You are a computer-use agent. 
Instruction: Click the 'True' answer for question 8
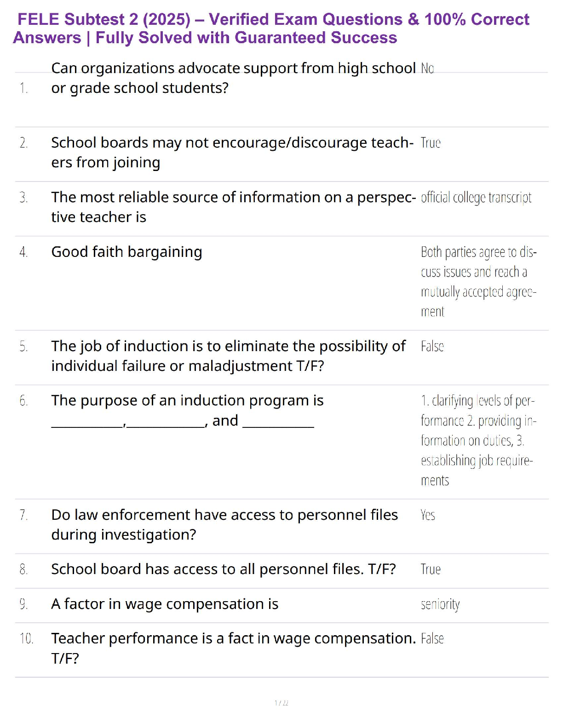tap(431, 569)
